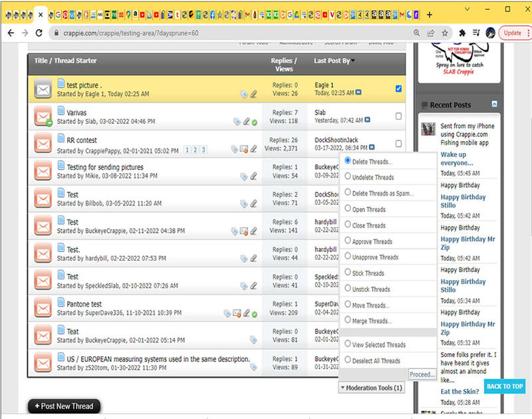532x419 pixels.
Task: Select the Unstick Threads radio option
Action: pos(348,288)
